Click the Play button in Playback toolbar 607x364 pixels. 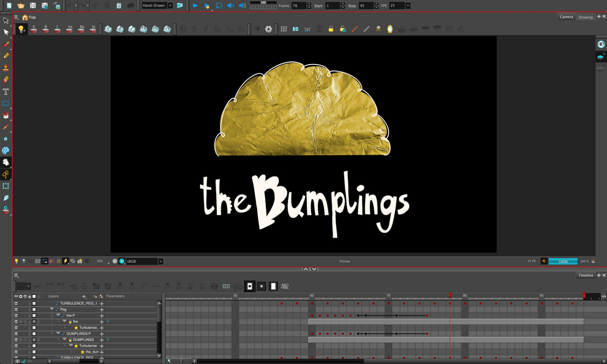point(195,5)
